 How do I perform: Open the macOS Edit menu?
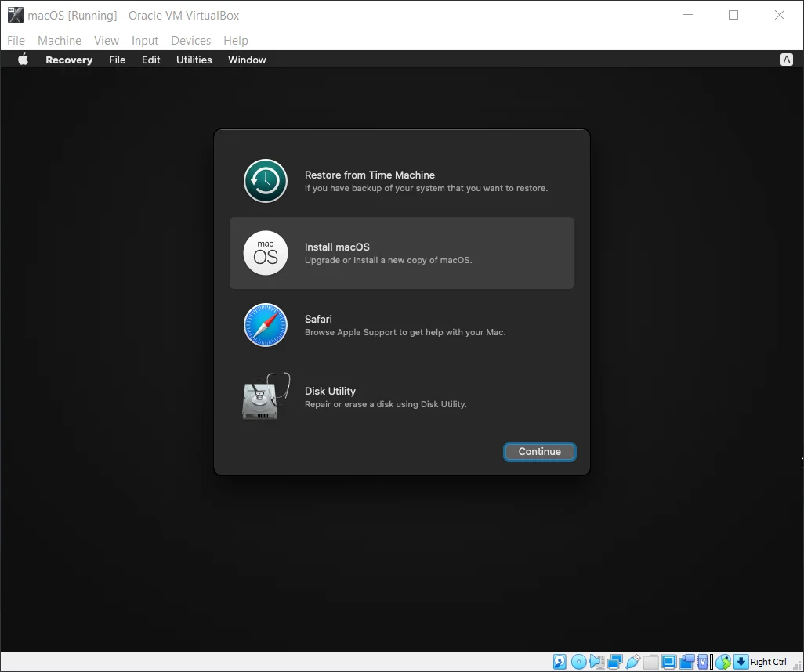coord(150,60)
